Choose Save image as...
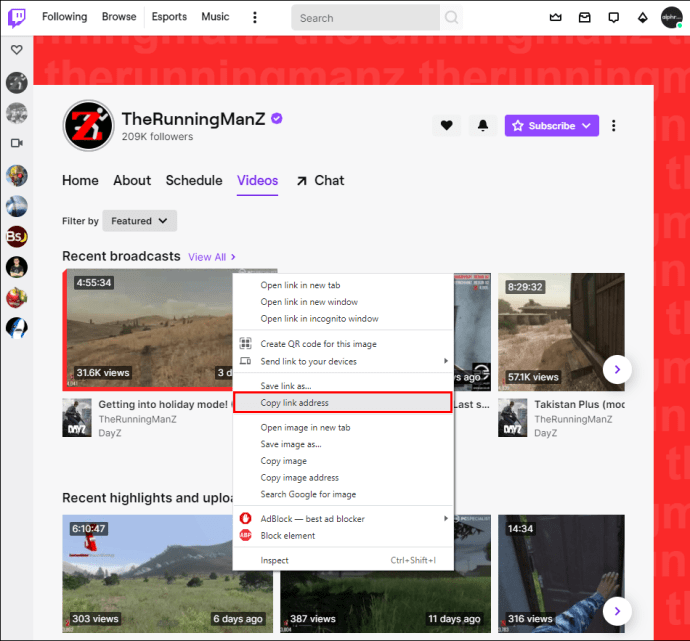This screenshot has height=641, width=690. pyautogui.click(x=343, y=444)
